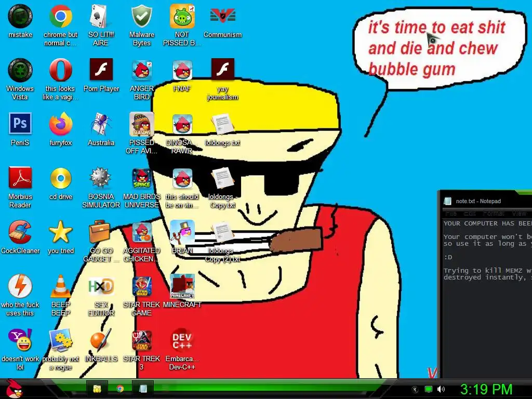Viewport: 532px width, 399px height.
Task: Open the 'ANGER BIRD' icon
Action: pos(141,70)
